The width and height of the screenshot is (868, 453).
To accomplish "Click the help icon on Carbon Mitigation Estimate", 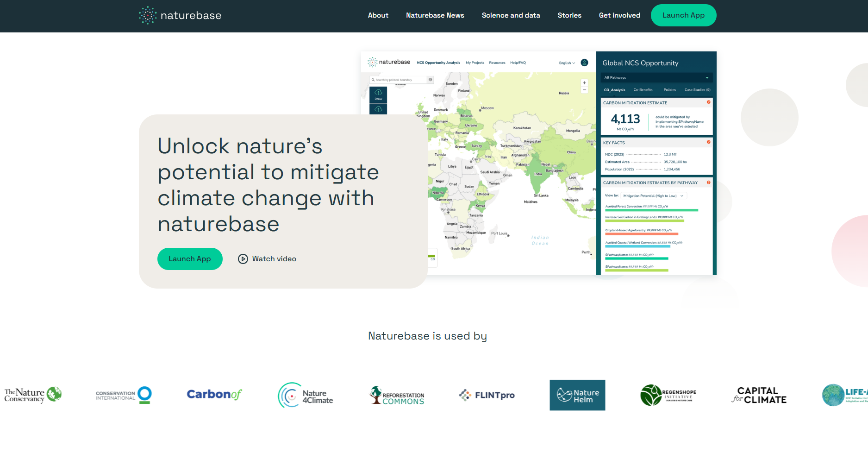I will click(x=709, y=102).
